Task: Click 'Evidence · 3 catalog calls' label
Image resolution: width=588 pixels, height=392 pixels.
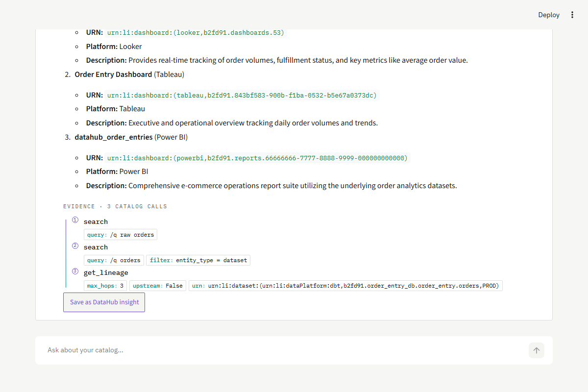Action: (x=115, y=206)
